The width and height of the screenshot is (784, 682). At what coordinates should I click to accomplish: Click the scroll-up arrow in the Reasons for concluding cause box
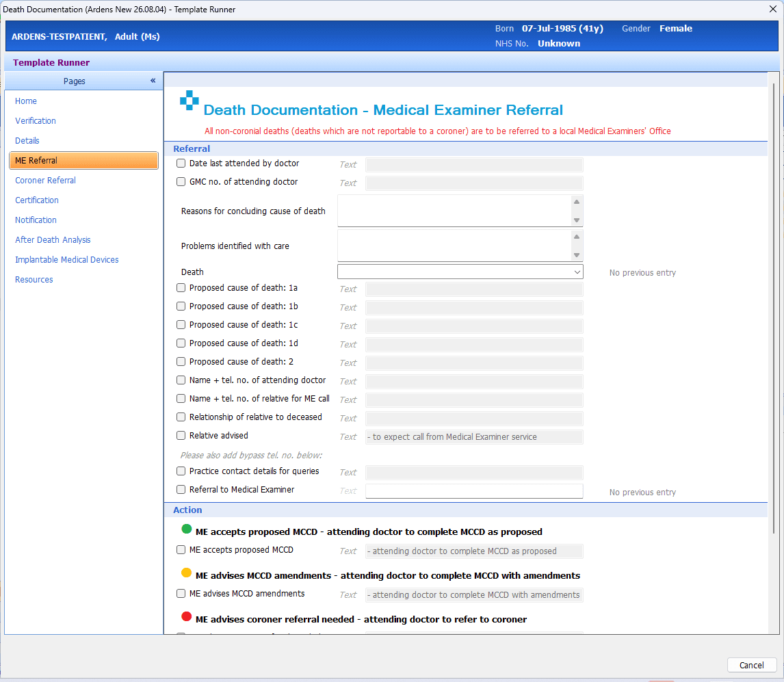(577, 202)
